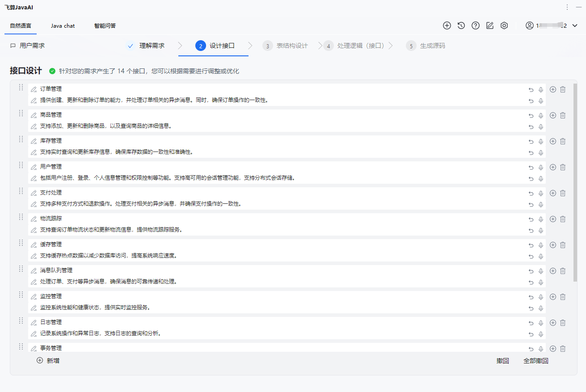The image size is (586, 392).
Task: Undo changes to 订单管理 title
Action: [531, 90]
